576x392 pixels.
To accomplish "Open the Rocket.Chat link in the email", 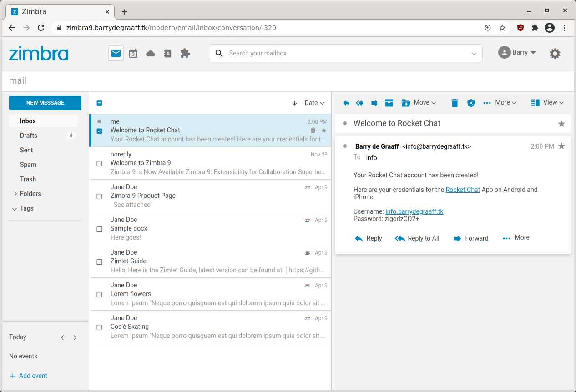I will (x=463, y=190).
